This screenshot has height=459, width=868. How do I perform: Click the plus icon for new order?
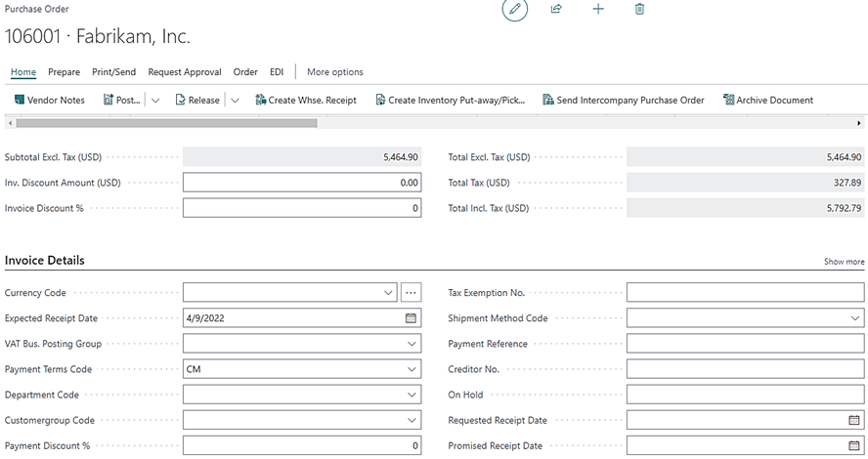[x=598, y=9]
